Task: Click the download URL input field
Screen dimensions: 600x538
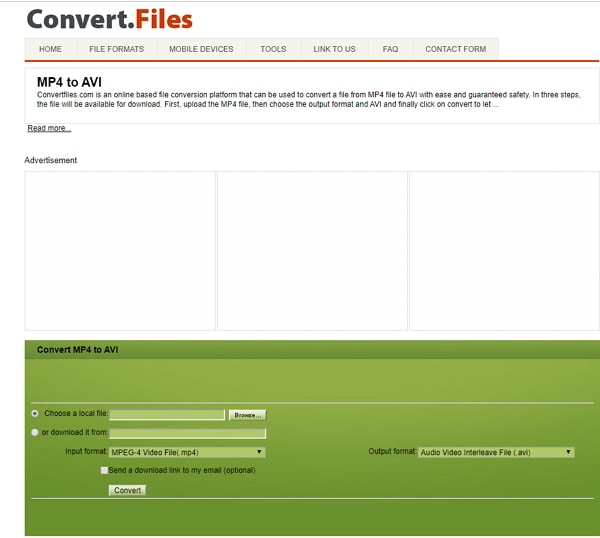Action: pyautogui.click(x=188, y=433)
